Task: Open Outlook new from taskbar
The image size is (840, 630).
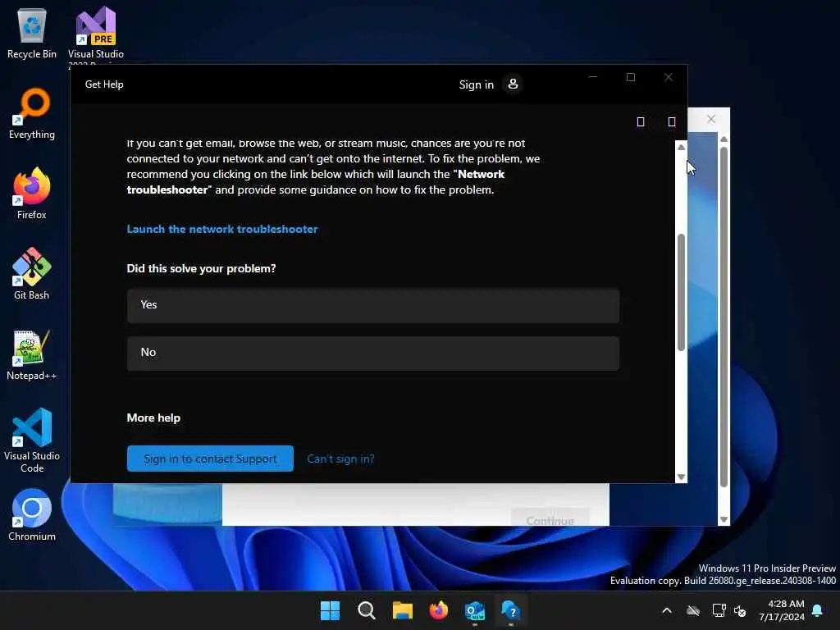Action: [475, 610]
